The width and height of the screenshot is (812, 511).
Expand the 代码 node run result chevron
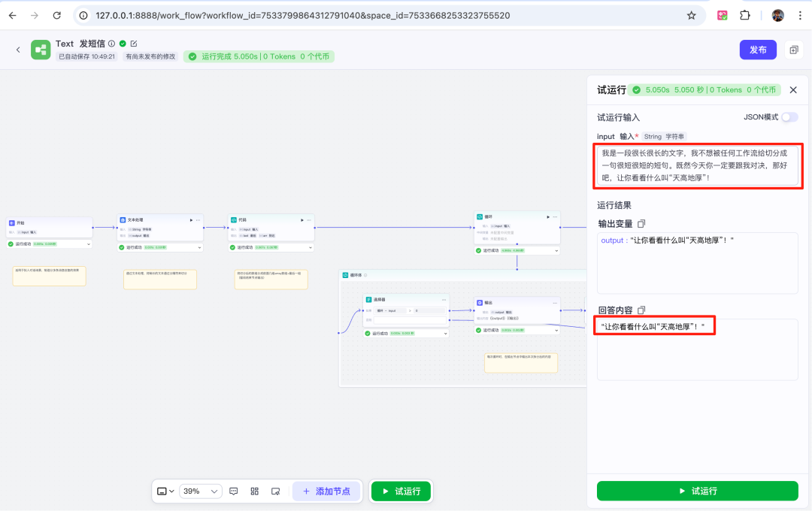311,247
